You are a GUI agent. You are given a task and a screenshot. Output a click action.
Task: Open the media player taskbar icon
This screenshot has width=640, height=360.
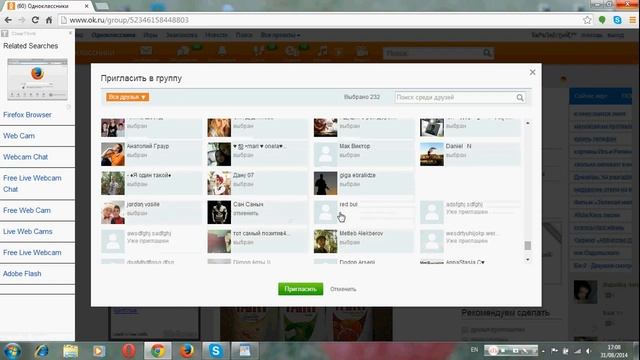[99, 351]
